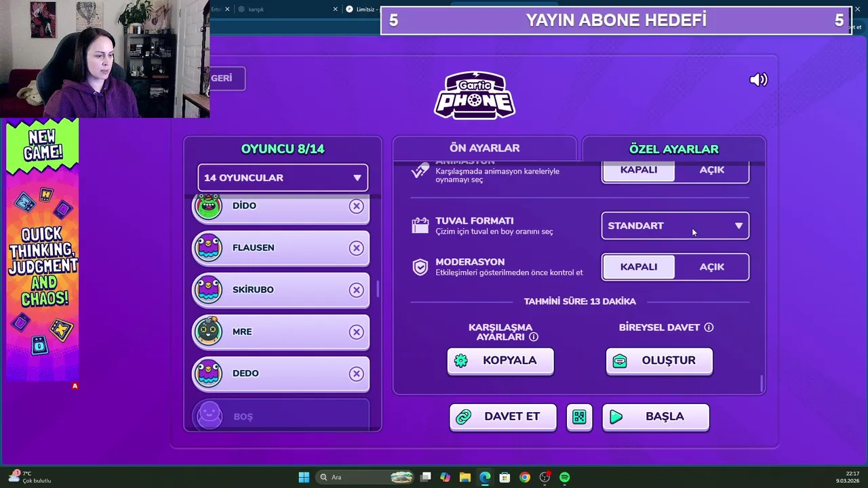The height and width of the screenshot is (488, 868).
Task: Open File Explorer from taskbar
Action: click(x=465, y=477)
